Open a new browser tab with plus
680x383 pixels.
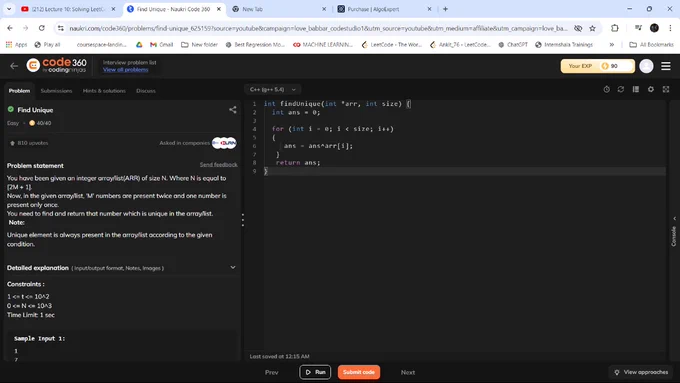[x=445, y=9]
